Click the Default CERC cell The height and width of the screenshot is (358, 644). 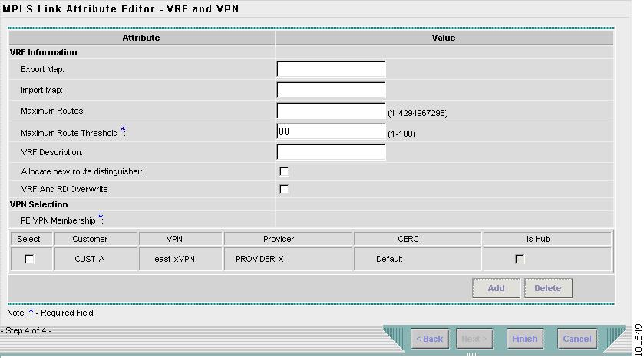(418, 259)
